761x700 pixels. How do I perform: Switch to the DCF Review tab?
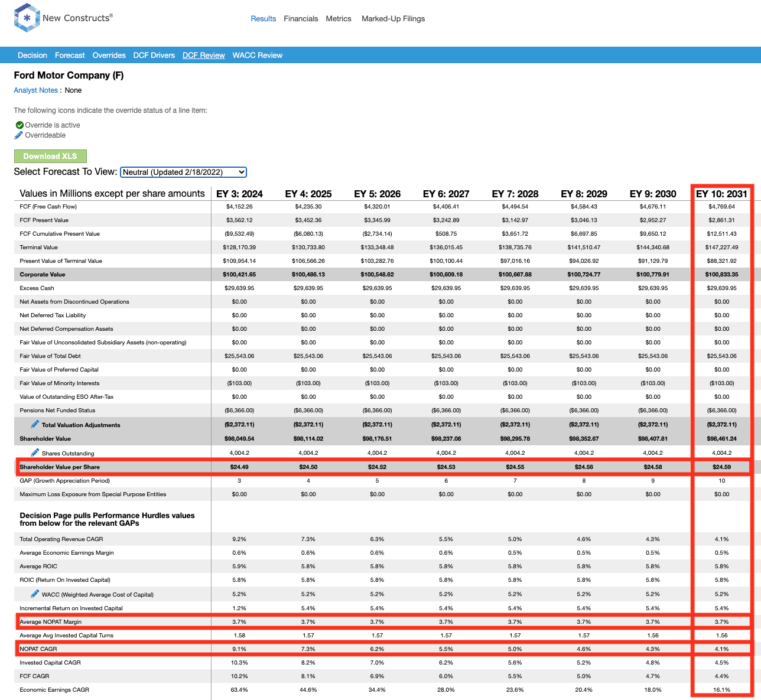pyautogui.click(x=204, y=56)
